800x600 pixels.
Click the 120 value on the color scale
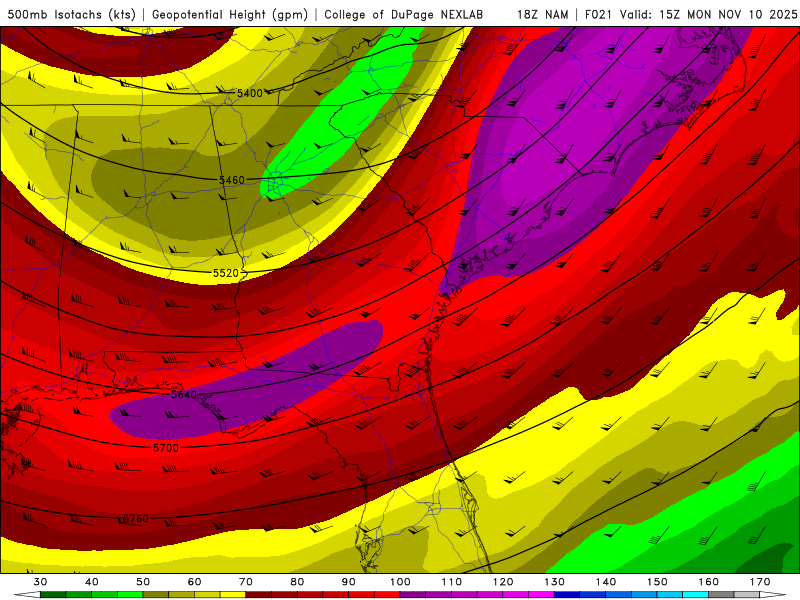503,582
